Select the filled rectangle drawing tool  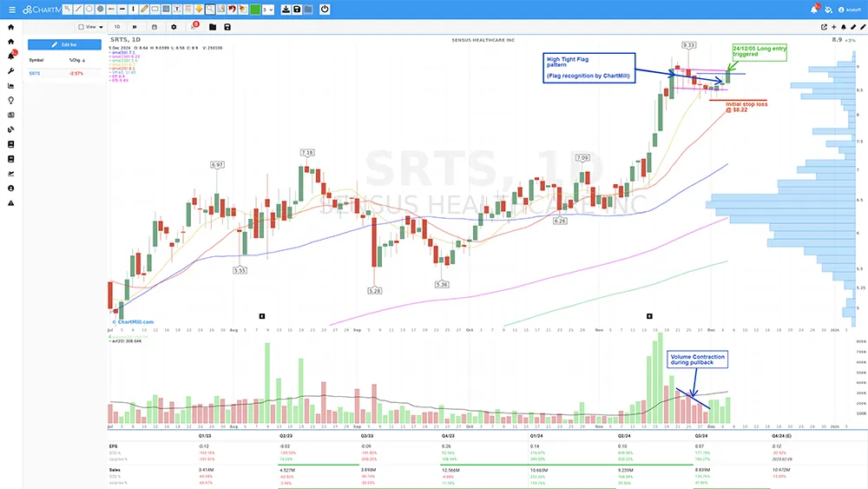tap(166, 9)
